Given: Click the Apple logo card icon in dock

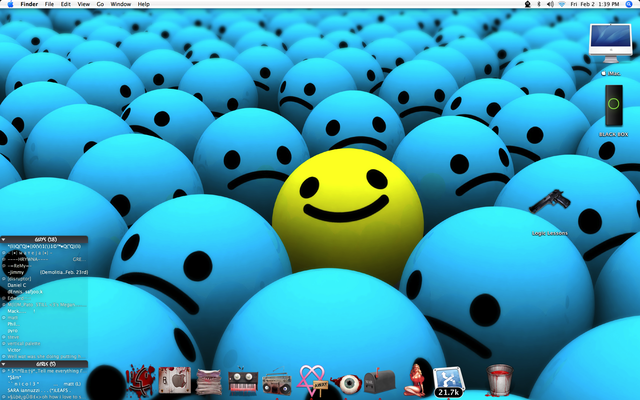Looking at the screenshot, I should click(175, 380).
